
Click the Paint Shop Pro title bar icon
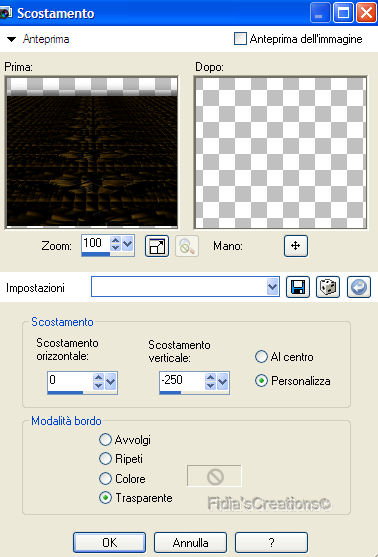6,13
